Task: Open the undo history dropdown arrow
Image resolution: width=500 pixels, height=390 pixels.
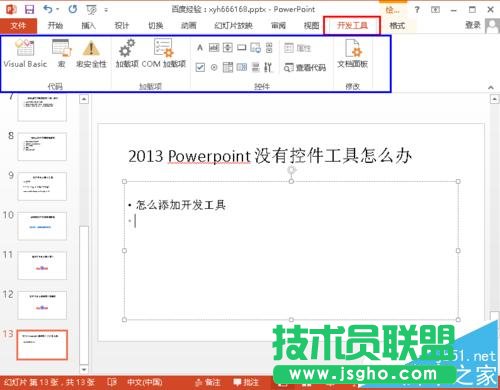Action: point(57,9)
